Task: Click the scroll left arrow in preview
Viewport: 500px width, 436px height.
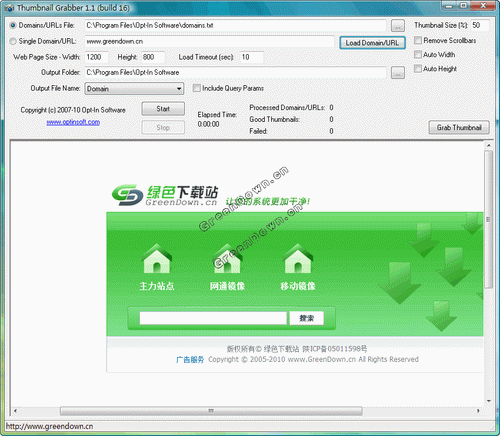Action: coord(15,411)
